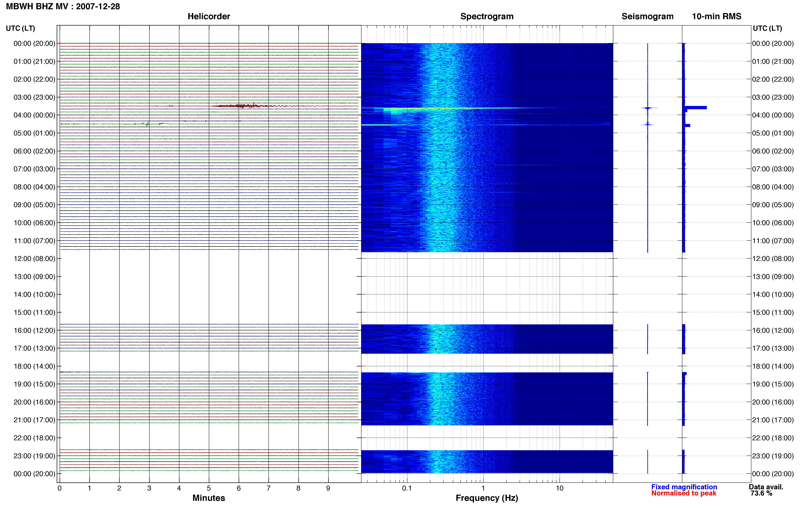Click the largest RMS bar near 03:40
The width and height of the screenshot is (812, 508).
[695, 107]
